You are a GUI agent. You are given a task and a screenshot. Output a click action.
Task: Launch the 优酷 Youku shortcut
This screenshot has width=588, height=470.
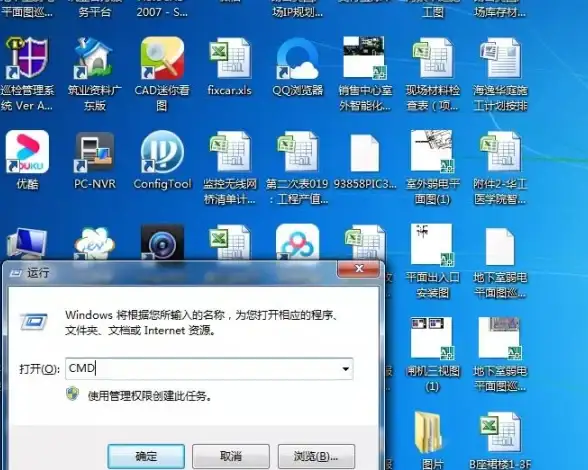(27, 152)
